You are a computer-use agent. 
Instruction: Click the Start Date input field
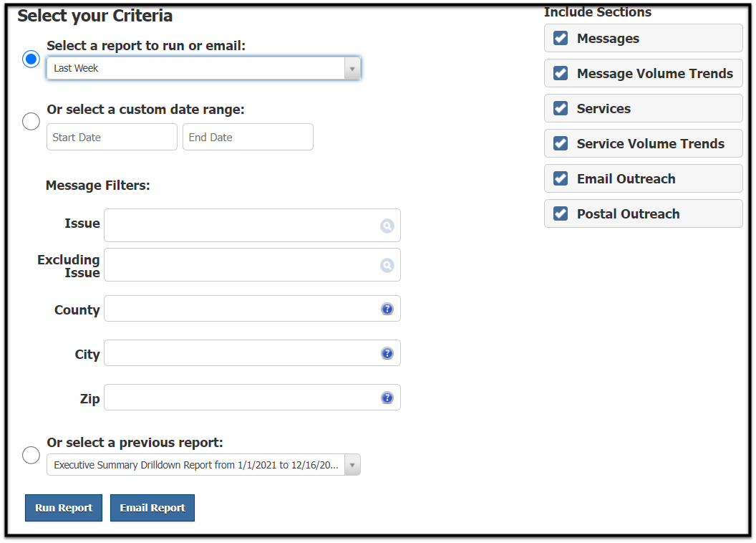tap(112, 137)
